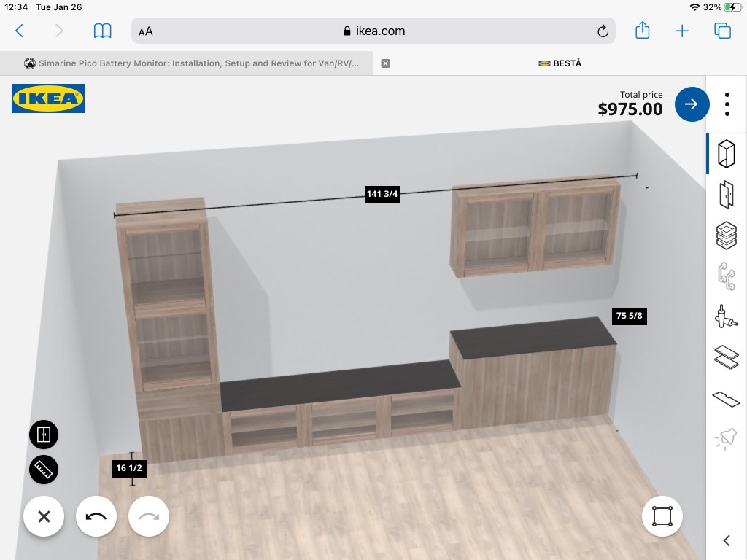This screenshot has width=747, height=560.
Task: Collapse the right sidebar with chevron
Action: click(x=726, y=540)
